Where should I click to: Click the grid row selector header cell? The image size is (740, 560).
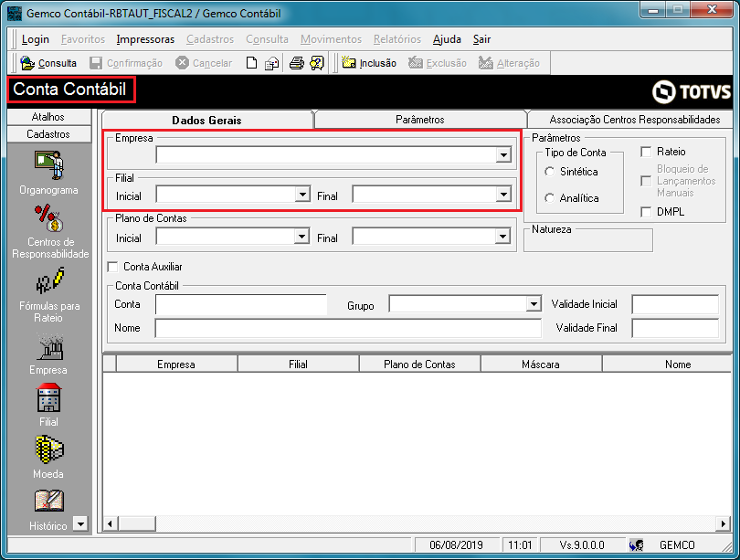click(x=110, y=365)
